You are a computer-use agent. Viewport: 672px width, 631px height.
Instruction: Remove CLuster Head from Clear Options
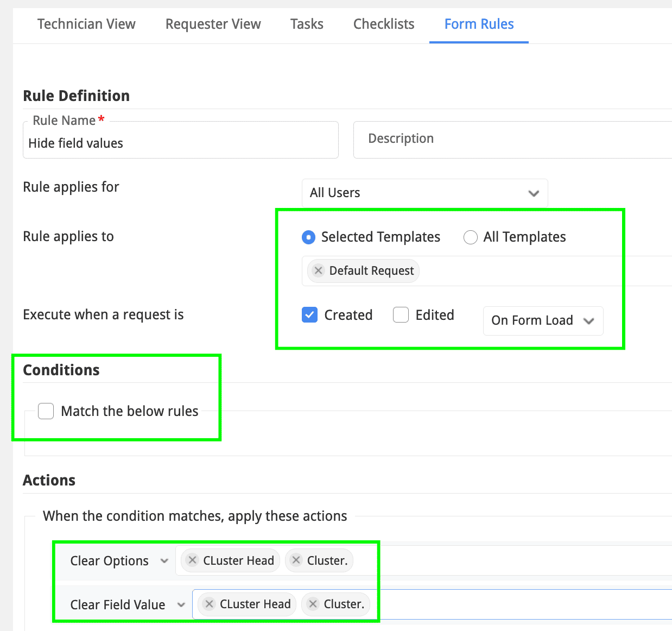click(192, 560)
